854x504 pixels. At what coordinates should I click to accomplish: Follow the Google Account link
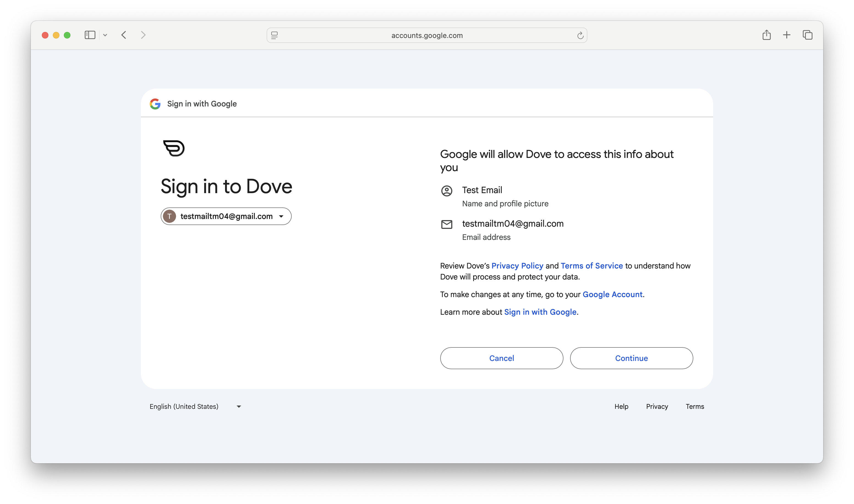pos(612,294)
